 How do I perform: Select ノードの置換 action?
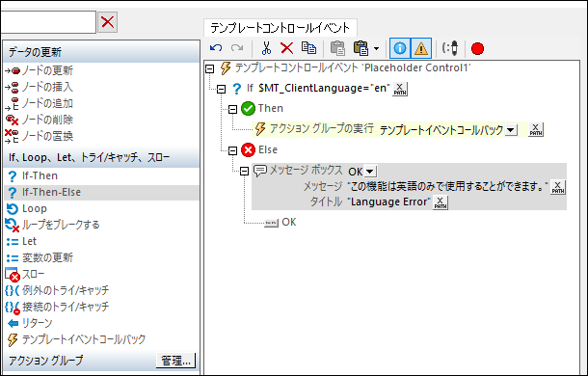click(47, 136)
